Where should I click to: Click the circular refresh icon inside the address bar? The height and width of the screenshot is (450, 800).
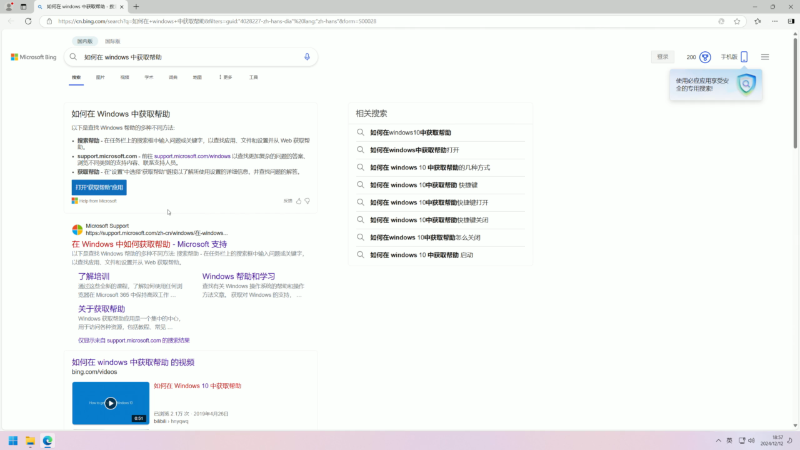pos(721,21)
